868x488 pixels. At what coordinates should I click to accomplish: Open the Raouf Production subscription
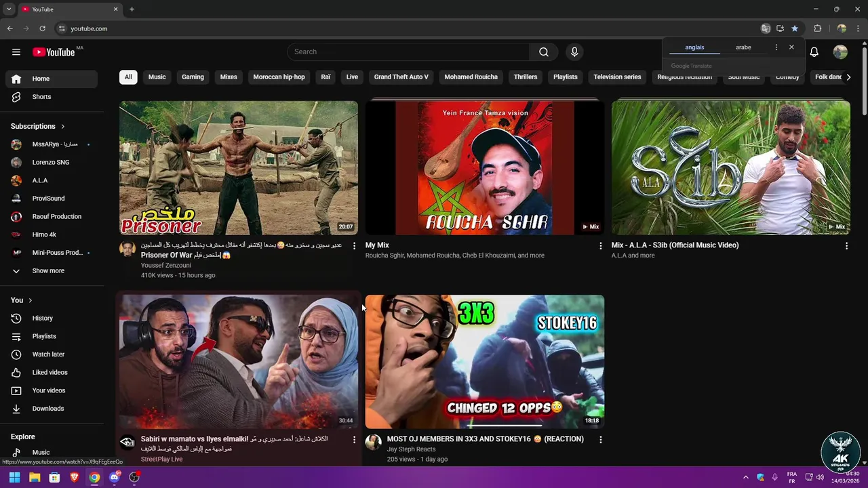tap(52, 217)
